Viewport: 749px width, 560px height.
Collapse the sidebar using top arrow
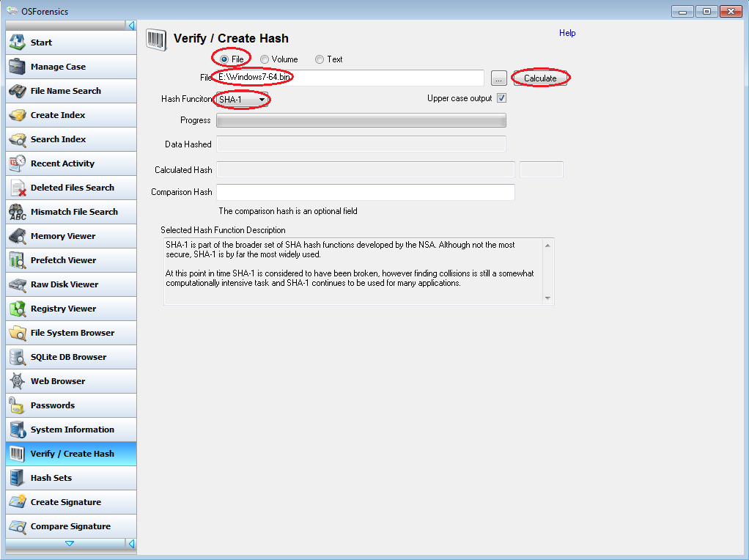(x=131, y=26)
